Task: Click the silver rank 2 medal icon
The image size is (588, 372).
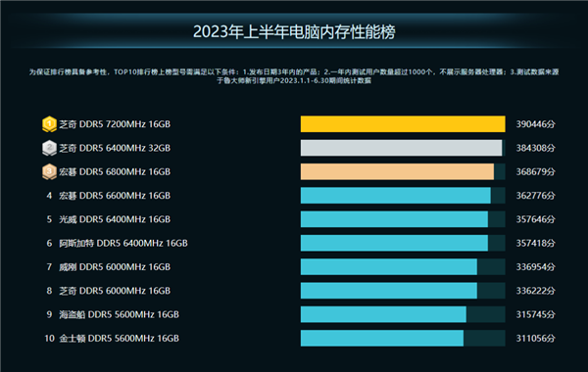Action: (x=49, y=148)
